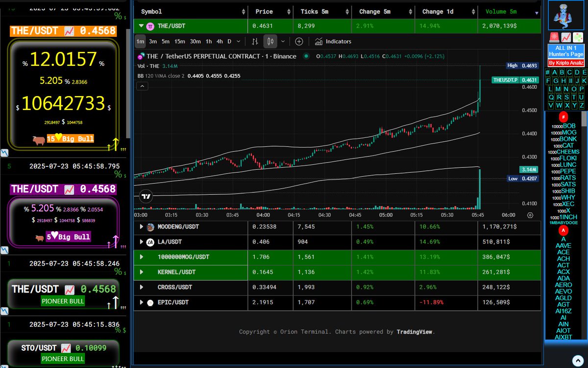Screen dimensions: 588x368
Task: Expand the 1000000MOG/USDT row
Action: [142, 257]
